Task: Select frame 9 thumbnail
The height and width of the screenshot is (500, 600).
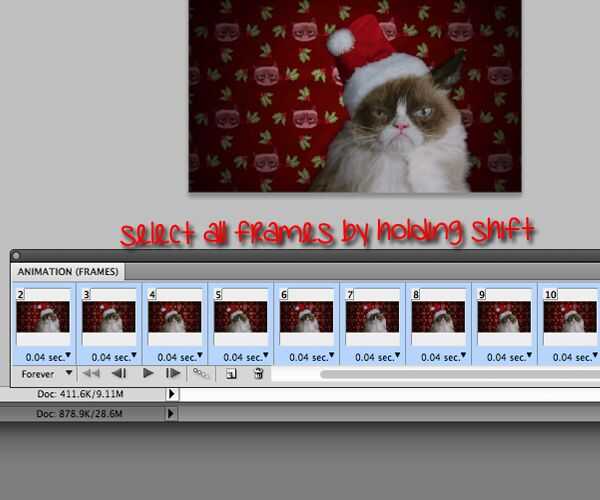Action: 504,317
